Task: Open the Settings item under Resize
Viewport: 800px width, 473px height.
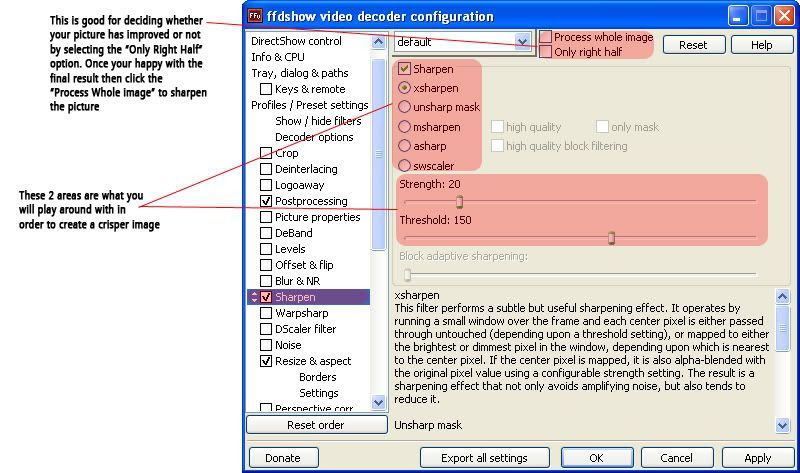Action: [x=319, y=393]
